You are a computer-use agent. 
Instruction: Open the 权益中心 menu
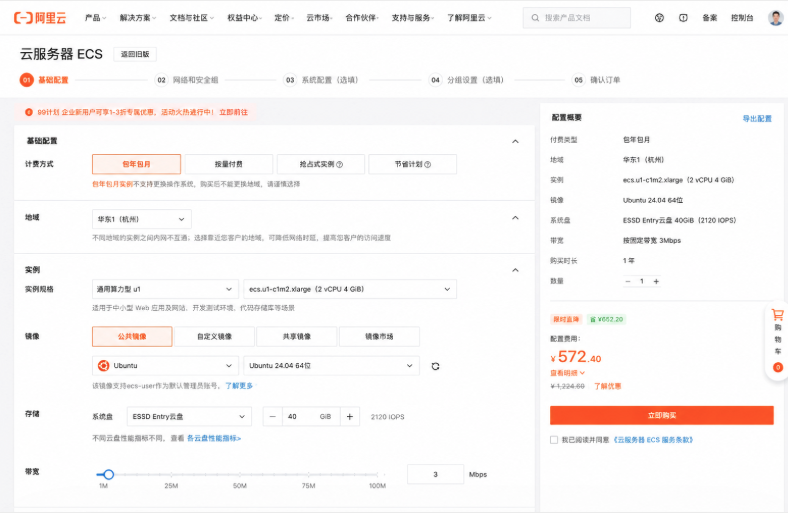(244, 18)
